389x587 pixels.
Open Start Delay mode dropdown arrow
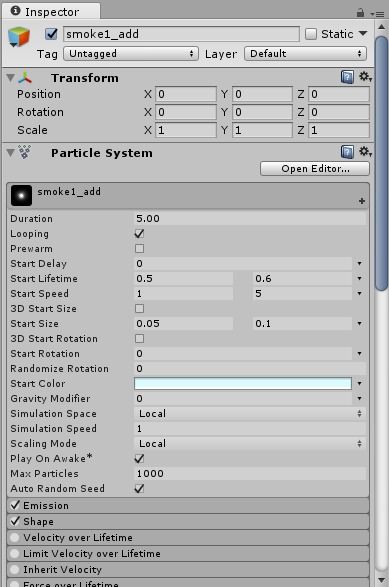[x=359, y=264]
